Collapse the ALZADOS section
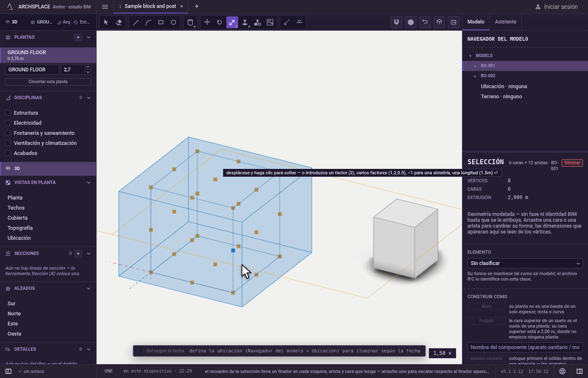Viewport: 588px width, 378px height. pos(89,289)
